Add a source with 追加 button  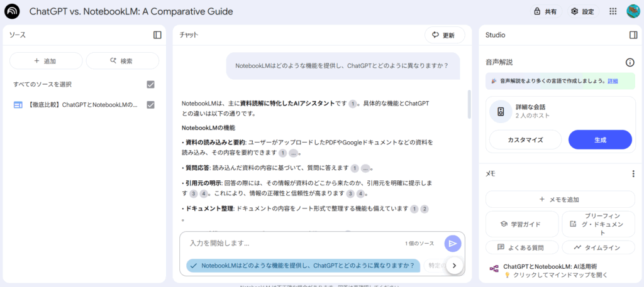tap(46, 61)
